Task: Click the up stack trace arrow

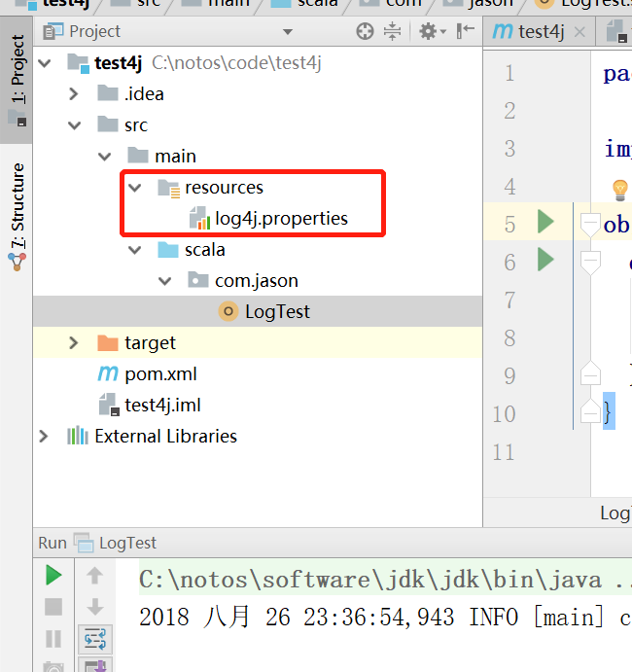Action: 95,576
